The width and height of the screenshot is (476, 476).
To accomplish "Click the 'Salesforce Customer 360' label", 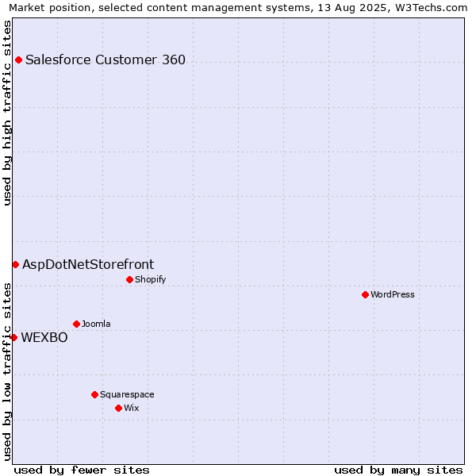I will coord(106,59).
